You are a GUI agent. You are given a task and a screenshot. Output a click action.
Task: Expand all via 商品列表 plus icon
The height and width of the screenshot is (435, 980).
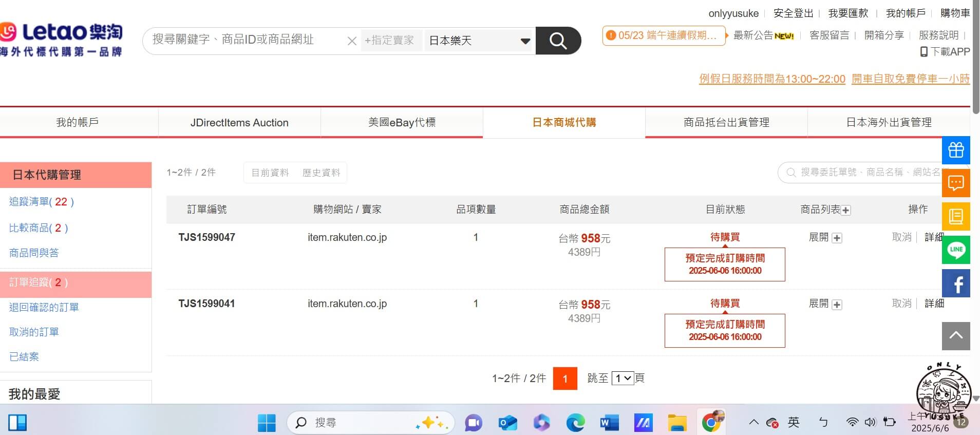click(846, 210)
